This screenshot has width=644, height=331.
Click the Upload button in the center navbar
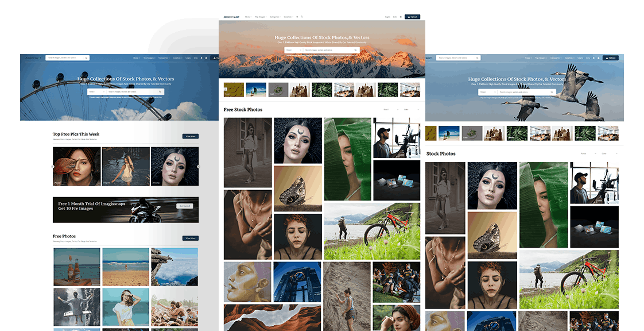click(412, 17)
